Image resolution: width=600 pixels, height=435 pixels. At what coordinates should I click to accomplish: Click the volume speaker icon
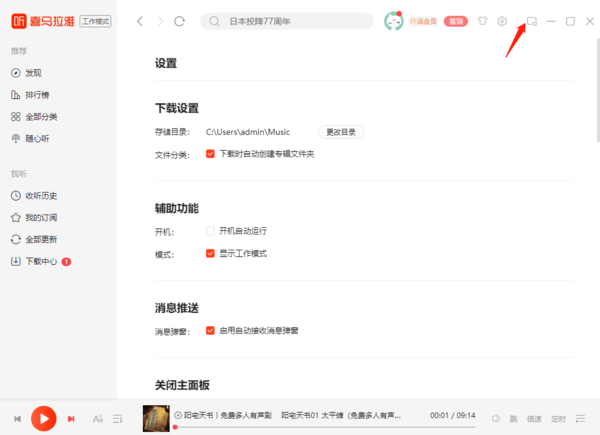(496, 418)
